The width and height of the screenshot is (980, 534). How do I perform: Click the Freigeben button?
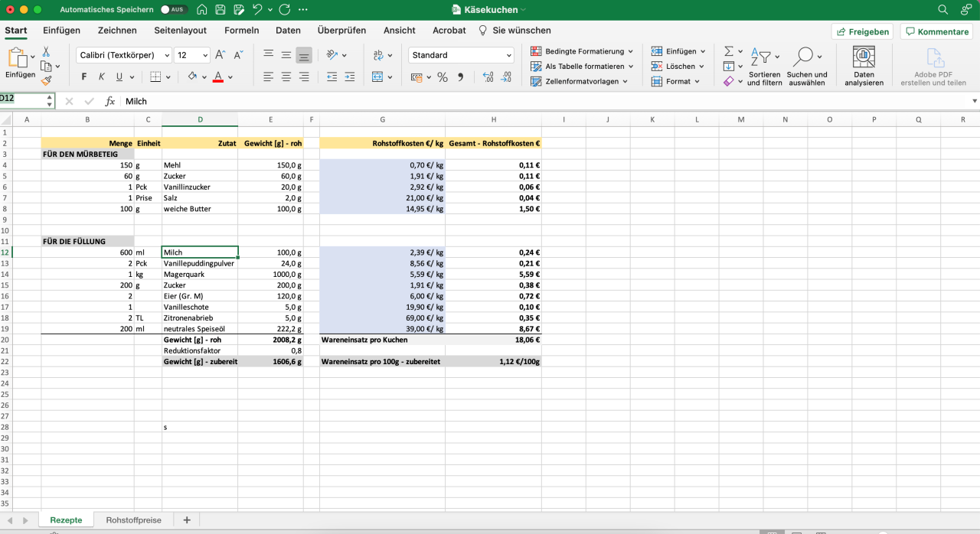point(862,31)
